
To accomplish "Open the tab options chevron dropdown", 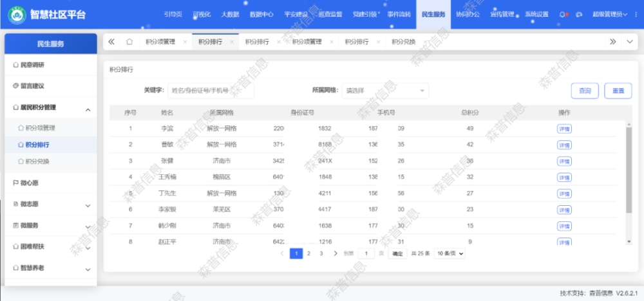I will click(x=630, y=42).
